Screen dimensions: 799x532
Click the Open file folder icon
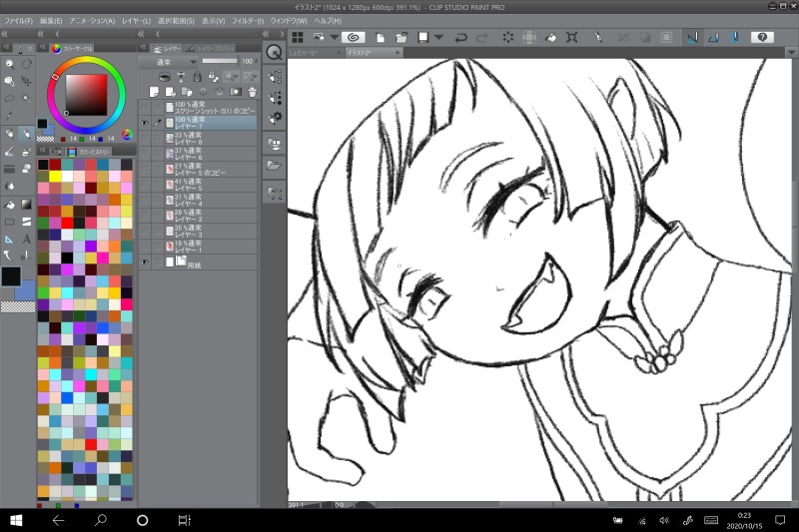tap(401, 38)
